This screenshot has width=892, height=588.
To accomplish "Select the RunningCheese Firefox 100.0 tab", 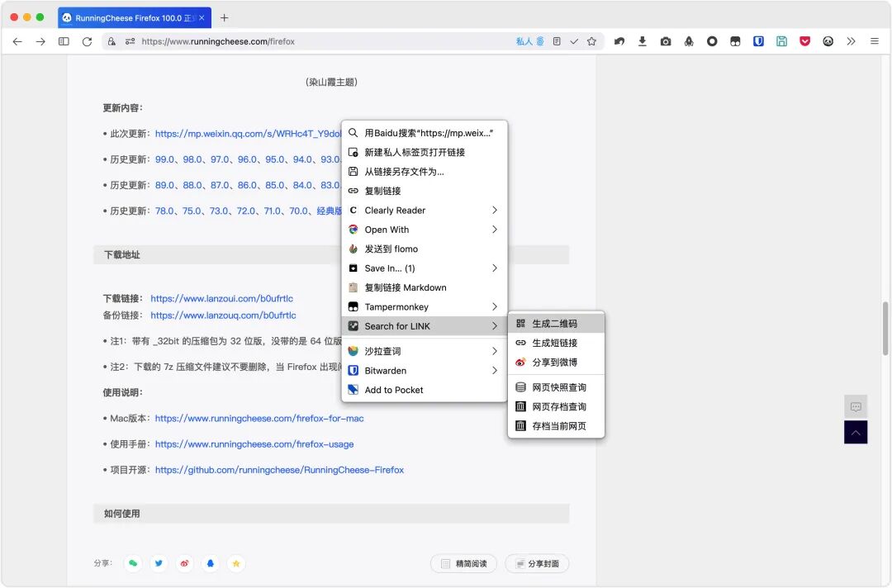I will [x=135, y=17].
